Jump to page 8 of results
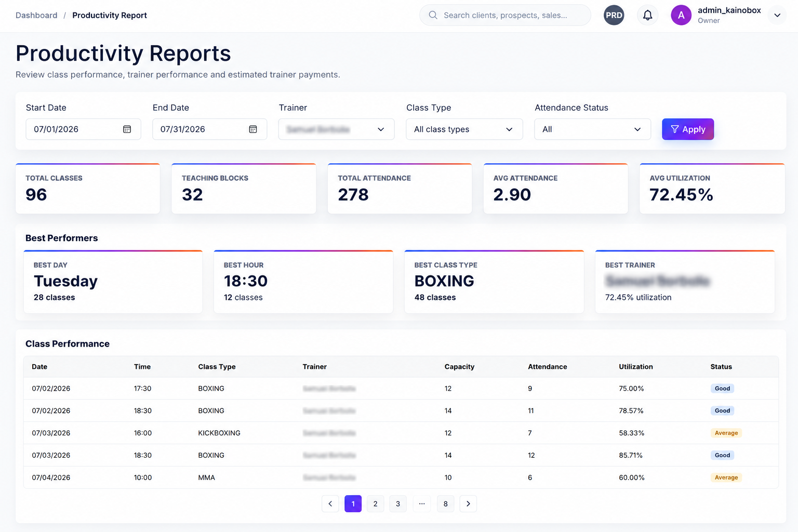This screenshot has height=532, width=798. tap(446, 503)
